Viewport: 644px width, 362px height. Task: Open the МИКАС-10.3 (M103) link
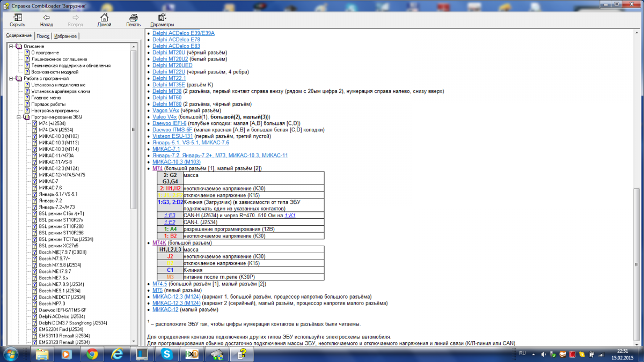tap(177, 161)
